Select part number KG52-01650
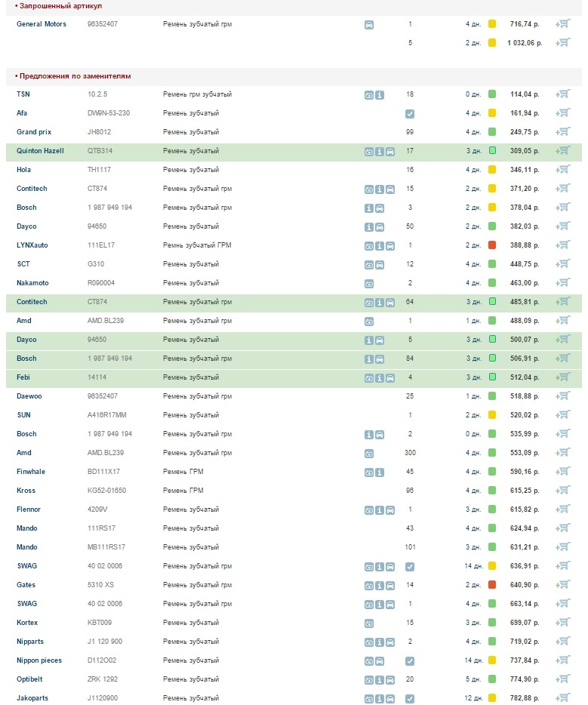 (x=106, y=491)
